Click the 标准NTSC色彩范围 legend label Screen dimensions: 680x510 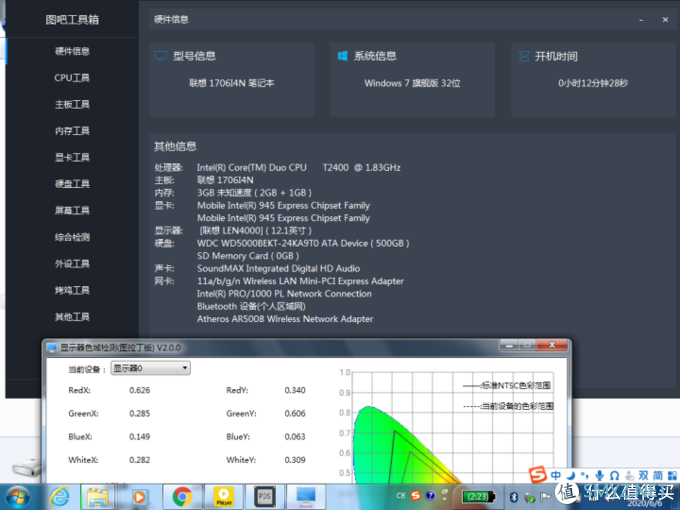coord(516,385)
